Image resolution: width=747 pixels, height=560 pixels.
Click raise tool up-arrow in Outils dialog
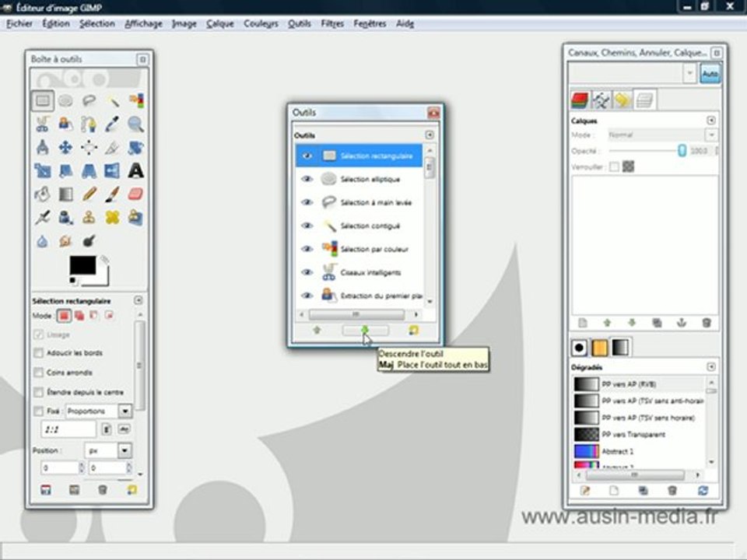(317, 330)
